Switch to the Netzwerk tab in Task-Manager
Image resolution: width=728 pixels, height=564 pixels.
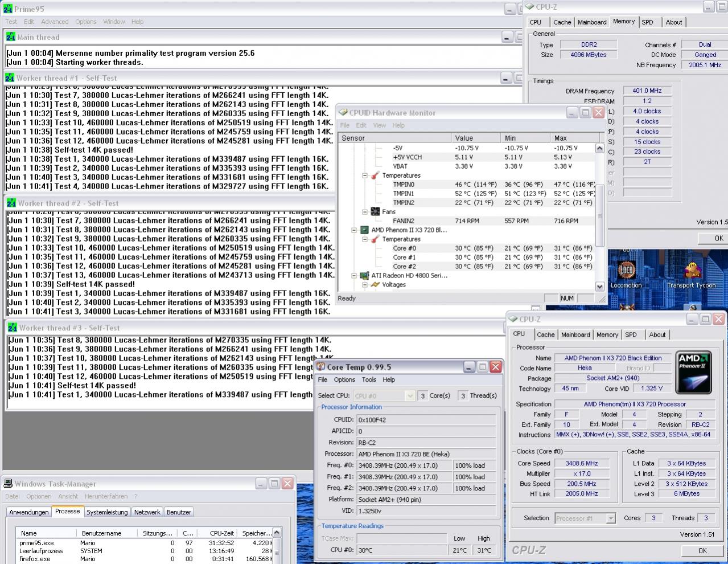(147, 512)
